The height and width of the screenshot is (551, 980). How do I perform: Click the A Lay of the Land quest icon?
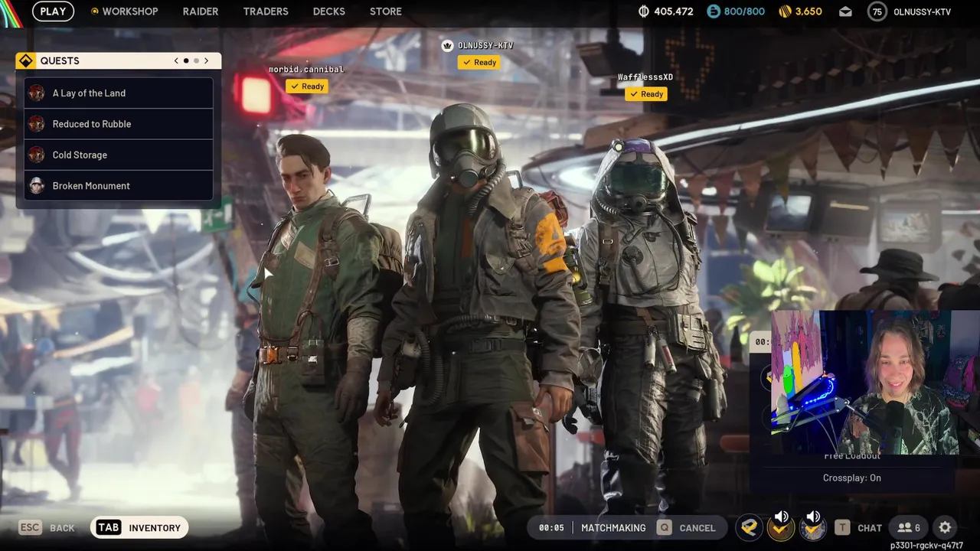37,93
